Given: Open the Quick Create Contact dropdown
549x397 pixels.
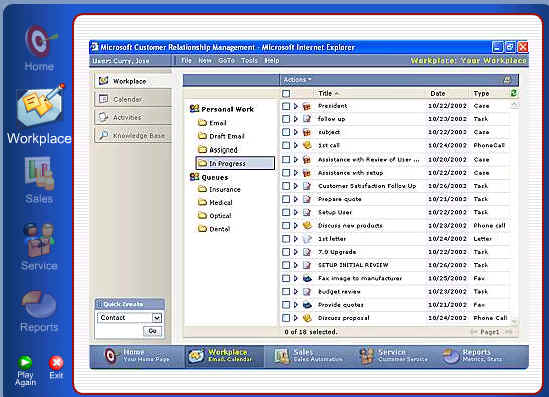Looking at the screenshot, I should click(x=157, y=318).
